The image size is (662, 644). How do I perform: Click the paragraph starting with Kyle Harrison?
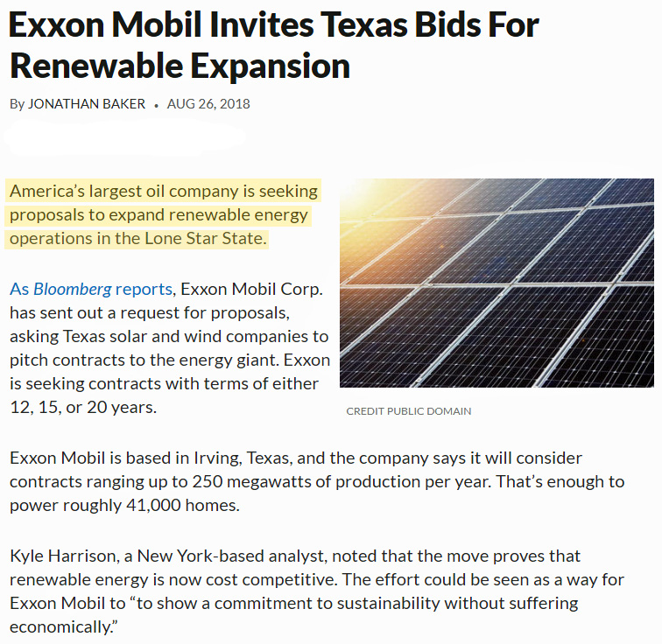[298, 591]
